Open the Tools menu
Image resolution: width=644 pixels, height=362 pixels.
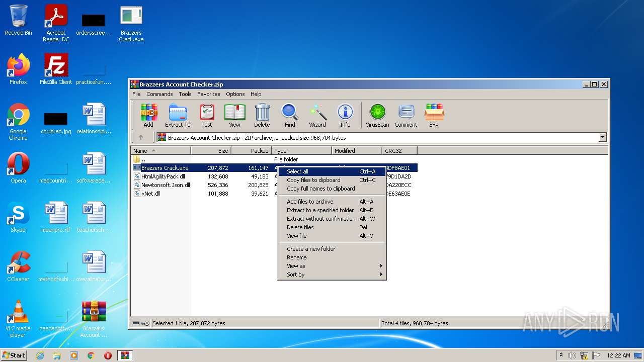coord(185,94)
